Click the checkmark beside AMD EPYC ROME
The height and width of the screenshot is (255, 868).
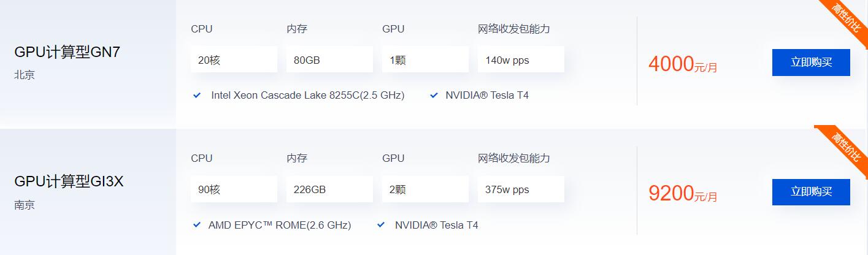click(x=197, y=225)
